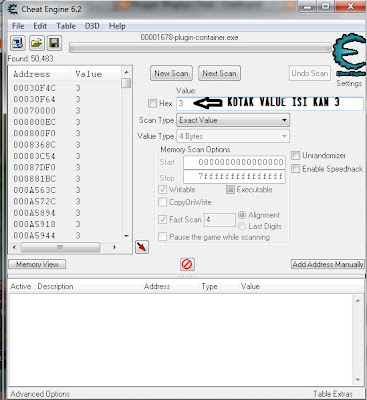Click the address list scroll-down arrow
Image resolution: width=367 pixels, height=400 pixels.
[x=126, y=236]
